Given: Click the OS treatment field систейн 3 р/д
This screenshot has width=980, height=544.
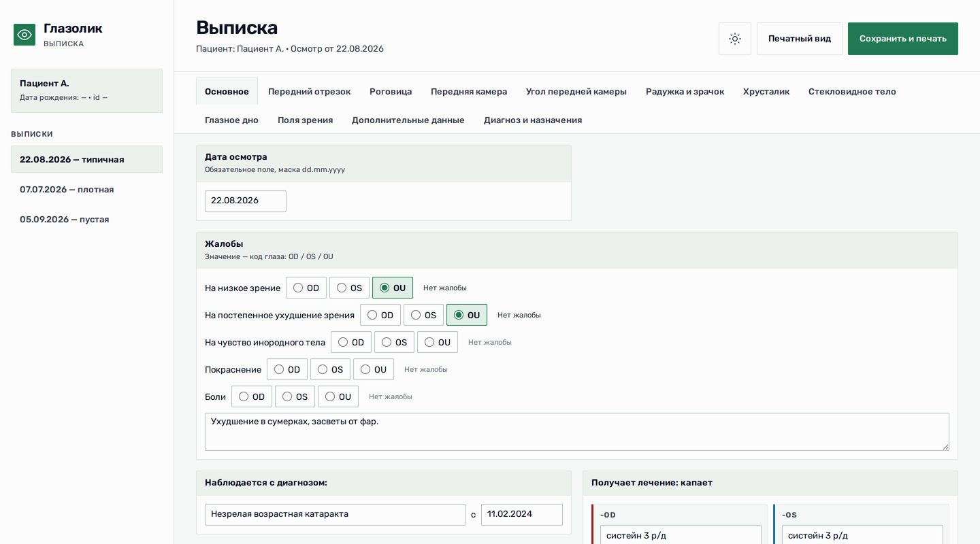Looking at the screenshot, I should 862,536.
